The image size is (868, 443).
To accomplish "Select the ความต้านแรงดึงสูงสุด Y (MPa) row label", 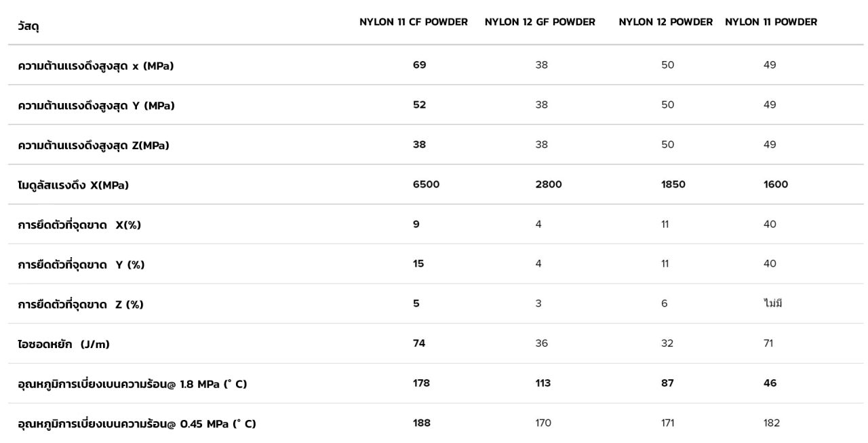I will pos(96,106).
